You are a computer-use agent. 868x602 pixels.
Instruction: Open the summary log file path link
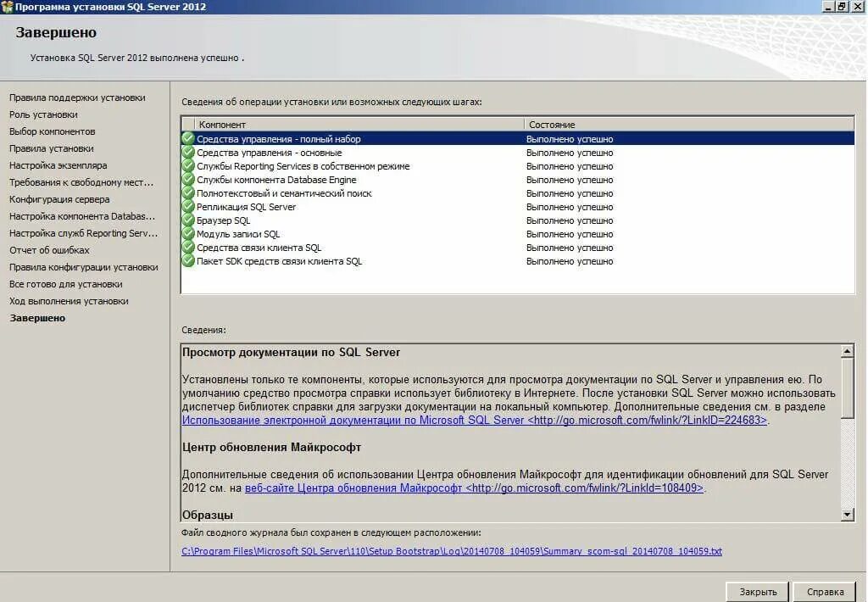452,551
